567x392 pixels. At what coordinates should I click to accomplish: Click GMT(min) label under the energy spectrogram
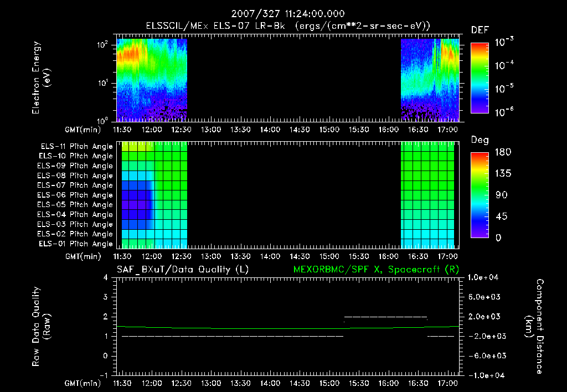tap(83, 130)
